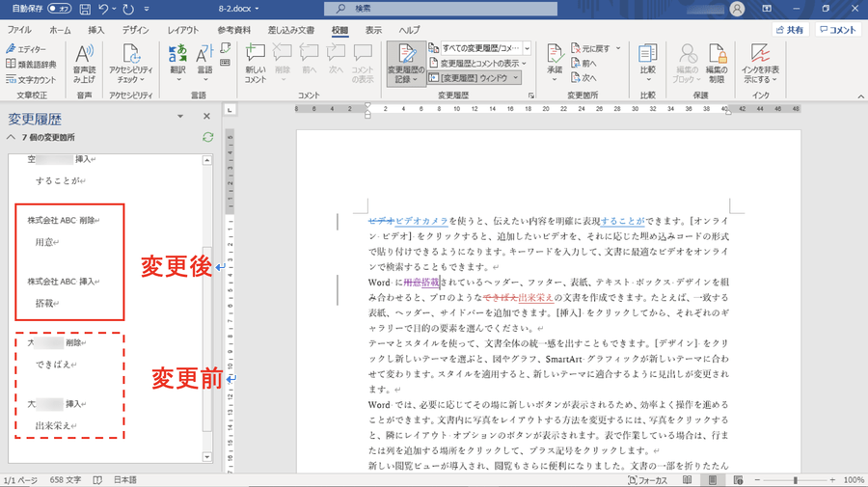The width and height of the screenshot is (868, 487).
Task: Collapse the 7 個の変更箇所 summary chevron
Action: click(x=11, y=138)
